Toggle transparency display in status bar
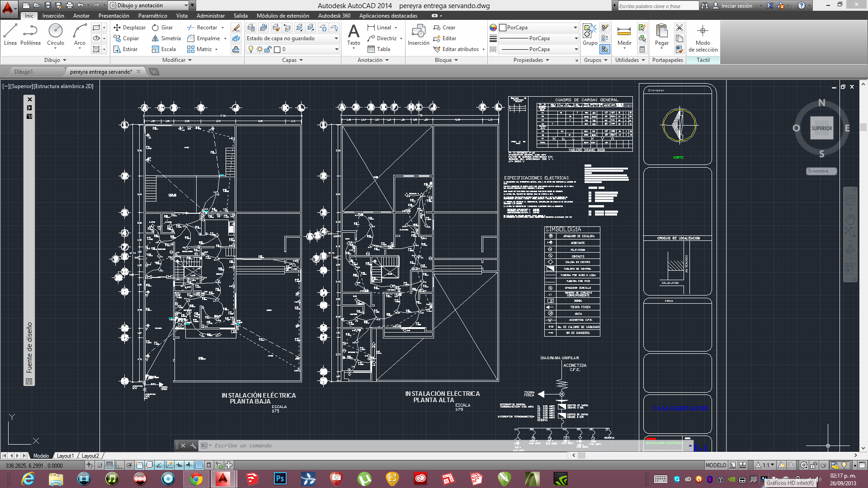Screen dimensions: 868x488 [x=199, y=465]
